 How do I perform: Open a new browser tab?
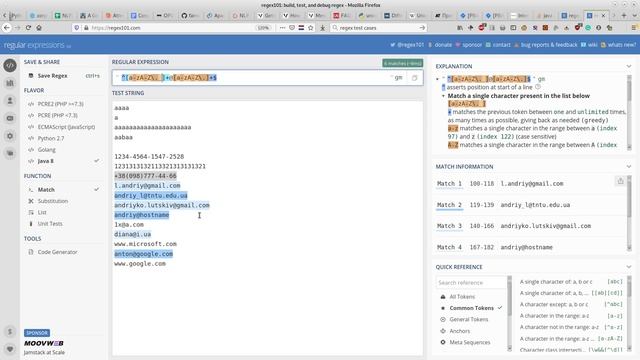coord(624,16)
